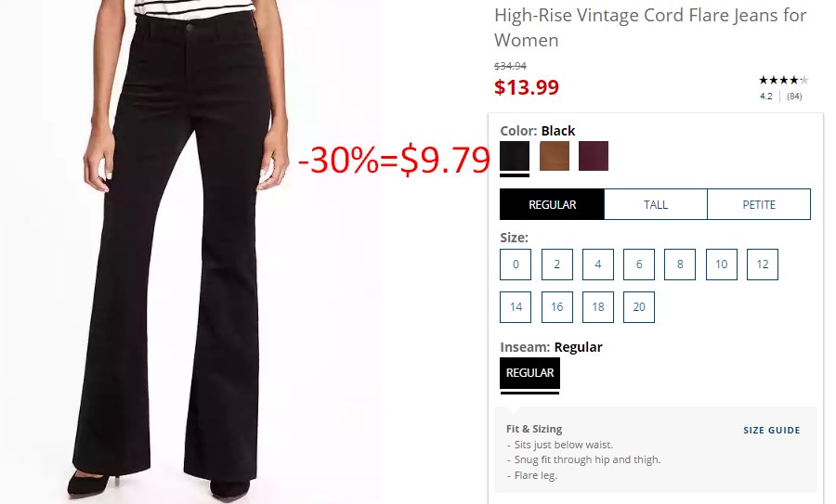Viewport: 836px width, 504px height.
Task: Choose size 4
Action: point(598,265)
